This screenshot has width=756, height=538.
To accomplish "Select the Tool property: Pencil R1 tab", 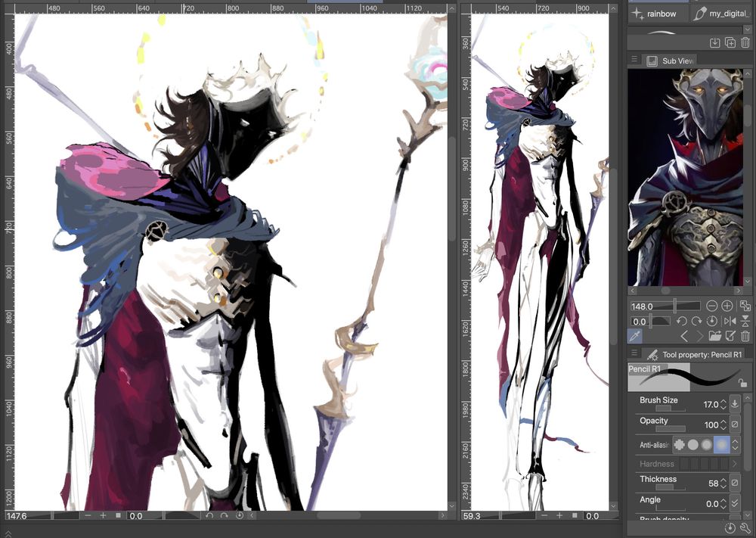I will point(694,355).
